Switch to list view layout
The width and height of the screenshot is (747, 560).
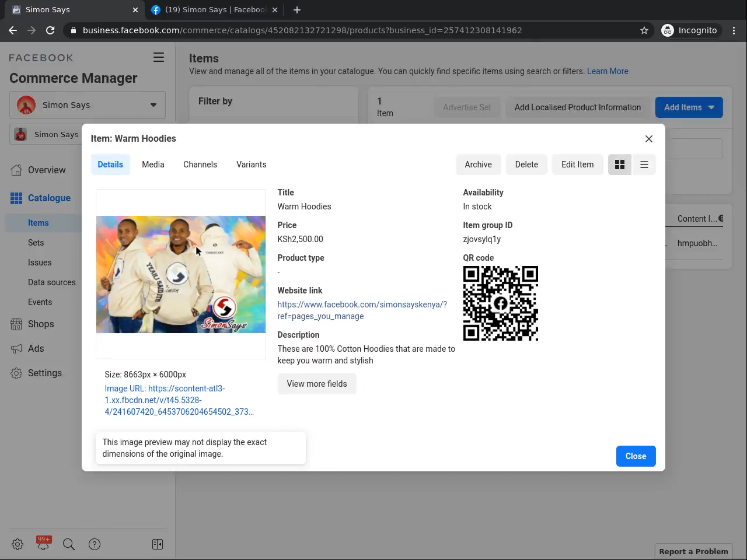click(x=644, y=164)
